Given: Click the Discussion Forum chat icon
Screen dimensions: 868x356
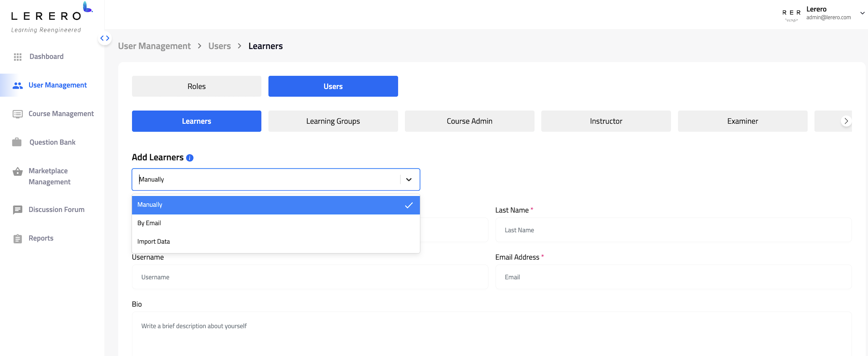Looking at the screenshot, I should click(x=17, y=210).
